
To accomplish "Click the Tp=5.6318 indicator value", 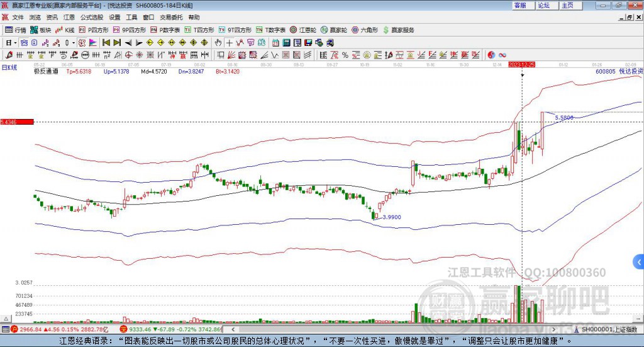I will (x=79, y=72).
